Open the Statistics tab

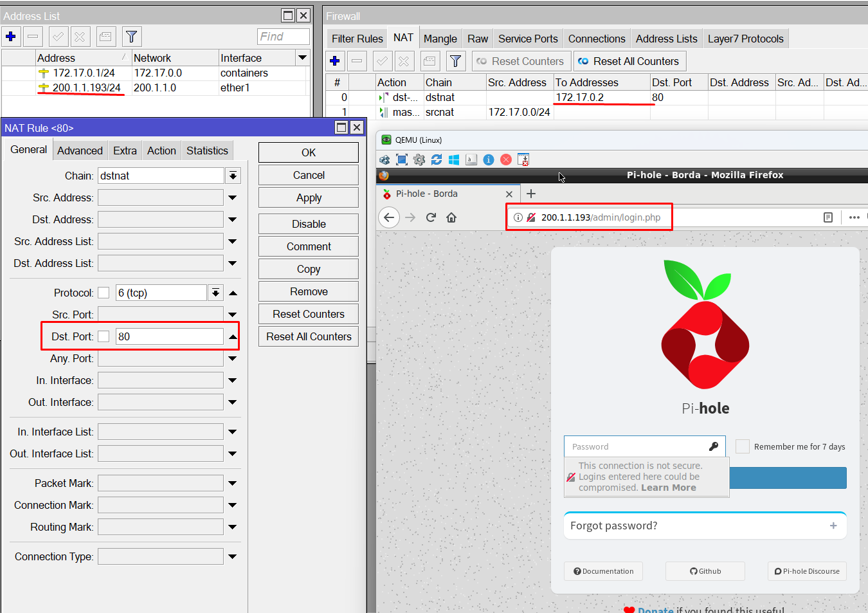coord(207,151)
